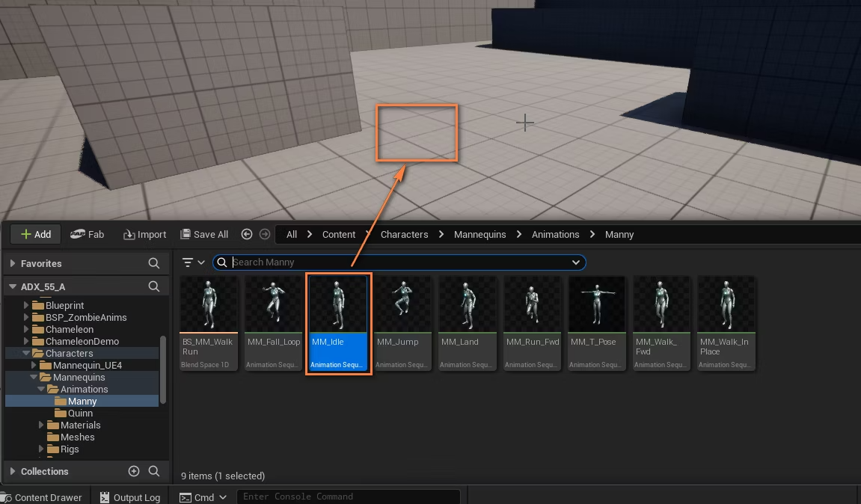861x504 pixels.
Task: Click the search icon beside ADX_55_A
Action: 154,286
